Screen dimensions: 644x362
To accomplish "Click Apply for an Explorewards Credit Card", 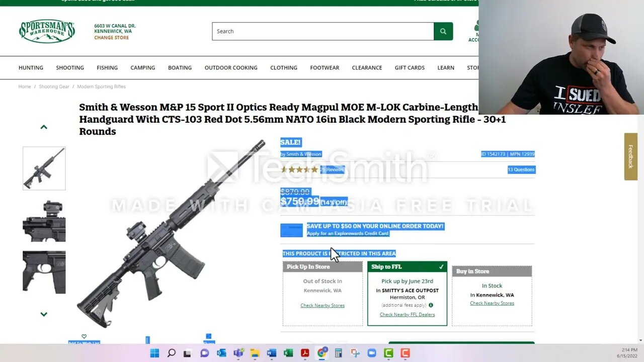I will click(x=348, y=233).
